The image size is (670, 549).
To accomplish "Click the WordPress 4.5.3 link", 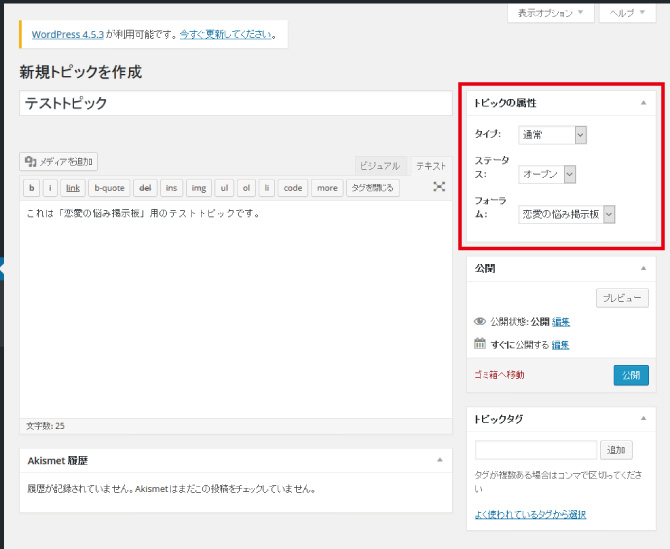I will click(x=68, y=34).
